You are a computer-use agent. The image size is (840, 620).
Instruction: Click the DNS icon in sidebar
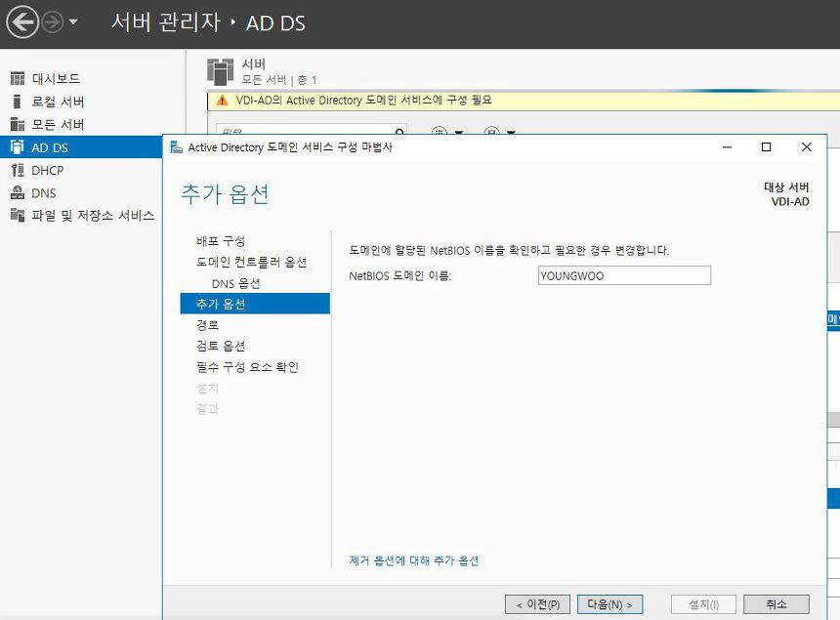18,192
